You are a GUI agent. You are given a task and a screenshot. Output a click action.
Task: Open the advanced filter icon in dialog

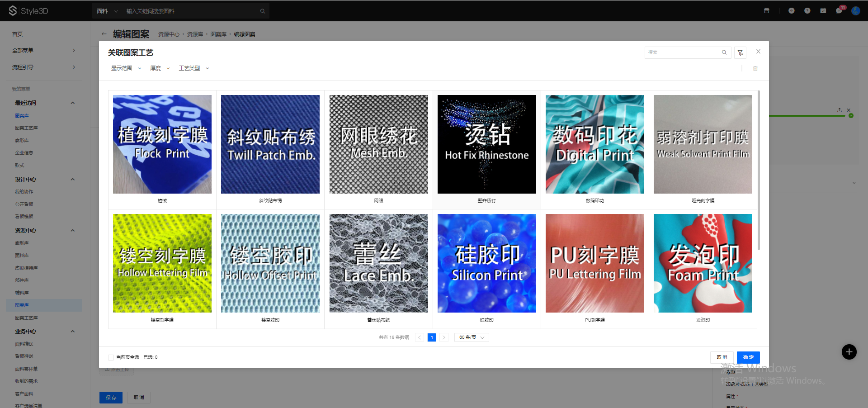click(x=740, y=53)
